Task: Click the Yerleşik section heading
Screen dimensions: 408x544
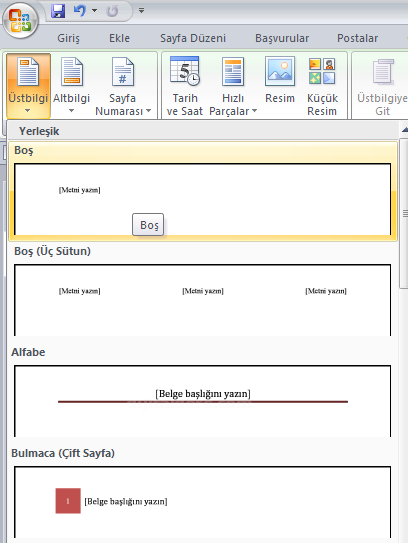Action: (x=39, y=131)
